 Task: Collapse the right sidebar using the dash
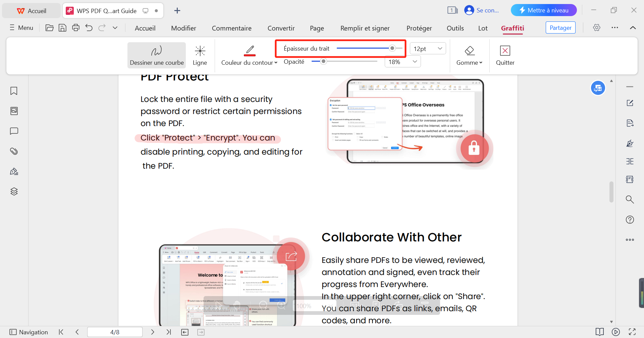630,87
